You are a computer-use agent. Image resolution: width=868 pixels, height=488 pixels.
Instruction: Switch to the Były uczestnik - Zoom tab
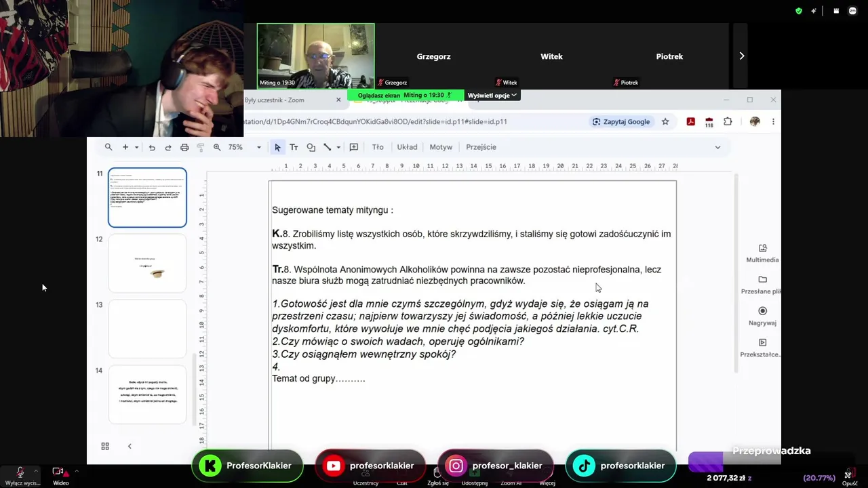coord(293,100)
